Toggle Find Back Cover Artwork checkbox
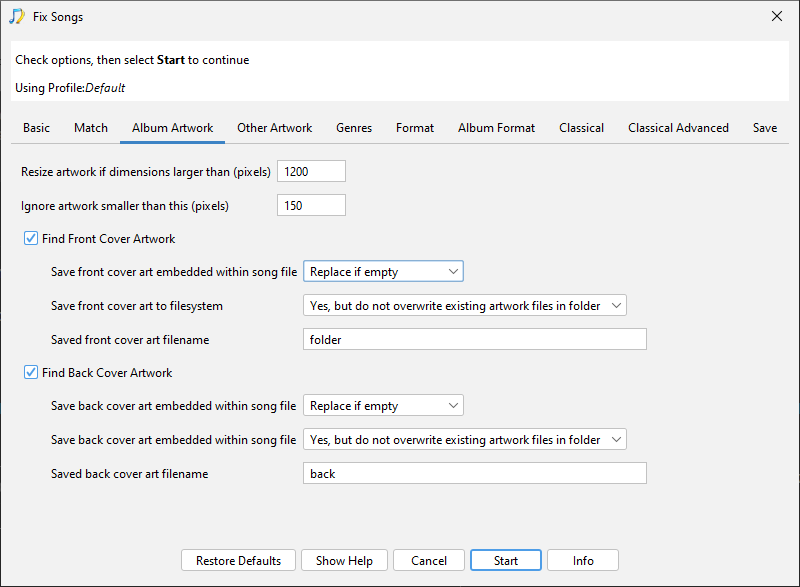This screenshot has width=800, height=587. (x=30, y=373)
